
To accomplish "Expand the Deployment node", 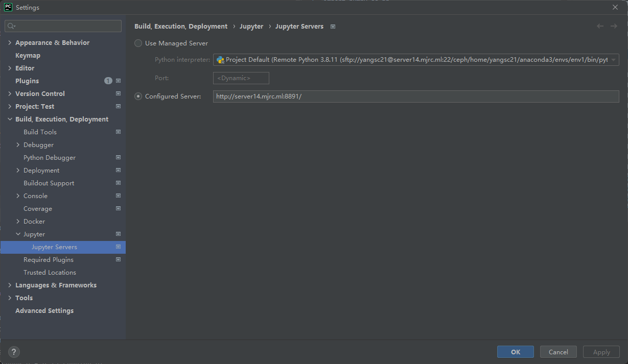I will point(18,170).
